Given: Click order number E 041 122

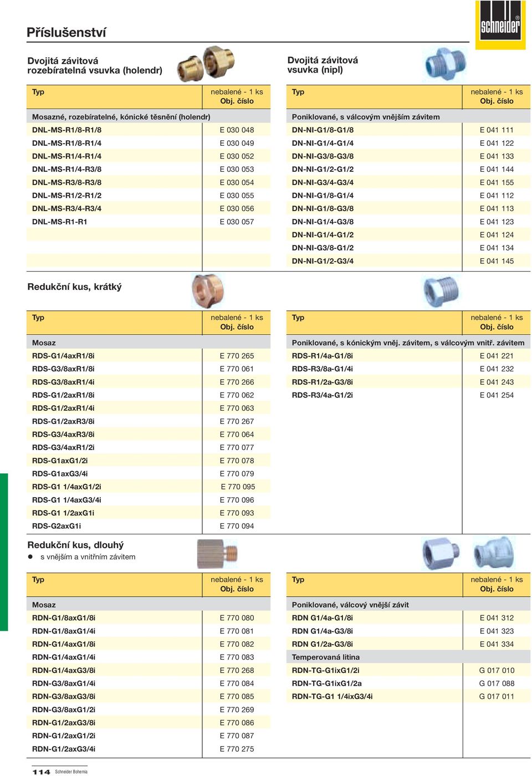Looking at the screenshot, I should (497, 143).
